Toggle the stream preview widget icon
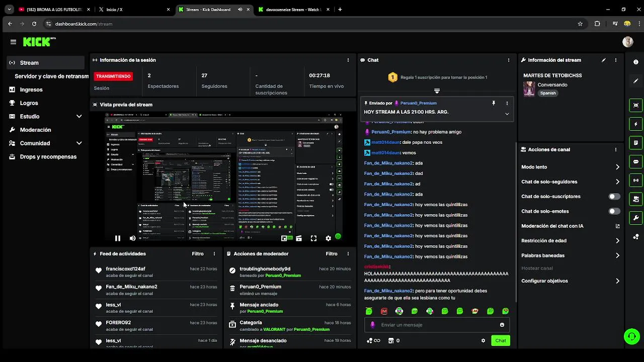644x362 pixels. (636, 105)
